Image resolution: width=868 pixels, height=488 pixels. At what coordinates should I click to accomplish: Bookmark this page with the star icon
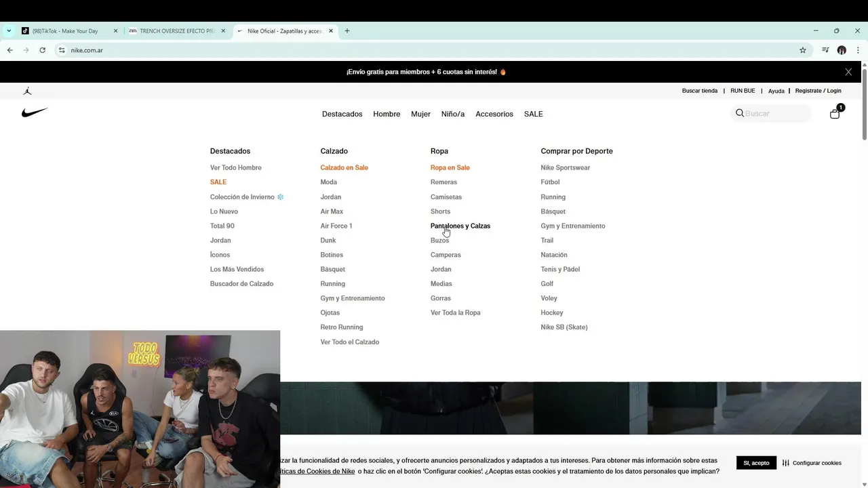[x=803, y=50]
